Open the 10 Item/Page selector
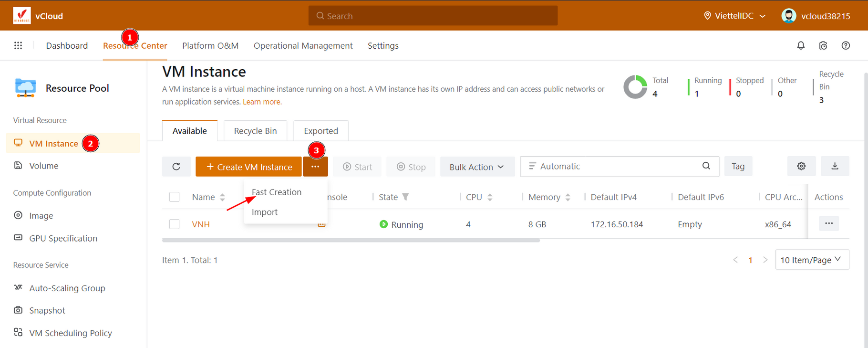The width and height of the screenshot is (868, 348). pyautogui.click(x=812, y=260)
